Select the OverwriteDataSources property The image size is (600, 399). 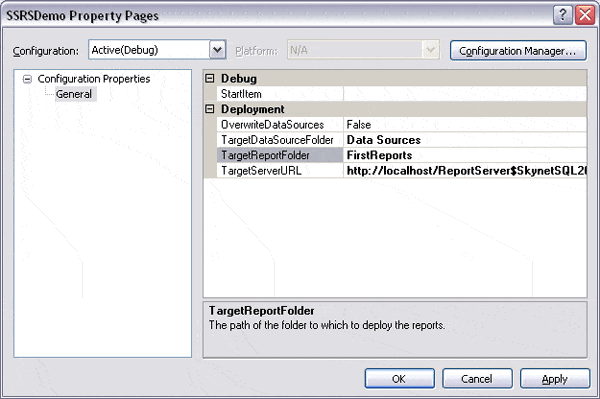280,124
